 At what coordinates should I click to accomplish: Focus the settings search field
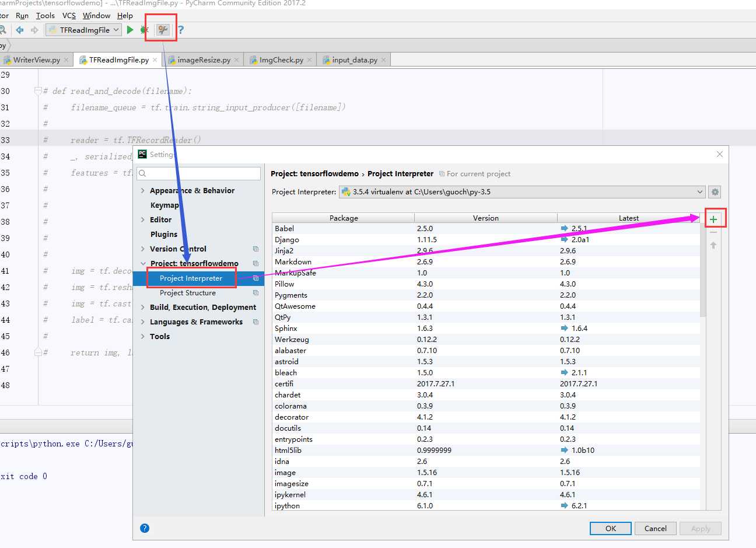[198, 173]
